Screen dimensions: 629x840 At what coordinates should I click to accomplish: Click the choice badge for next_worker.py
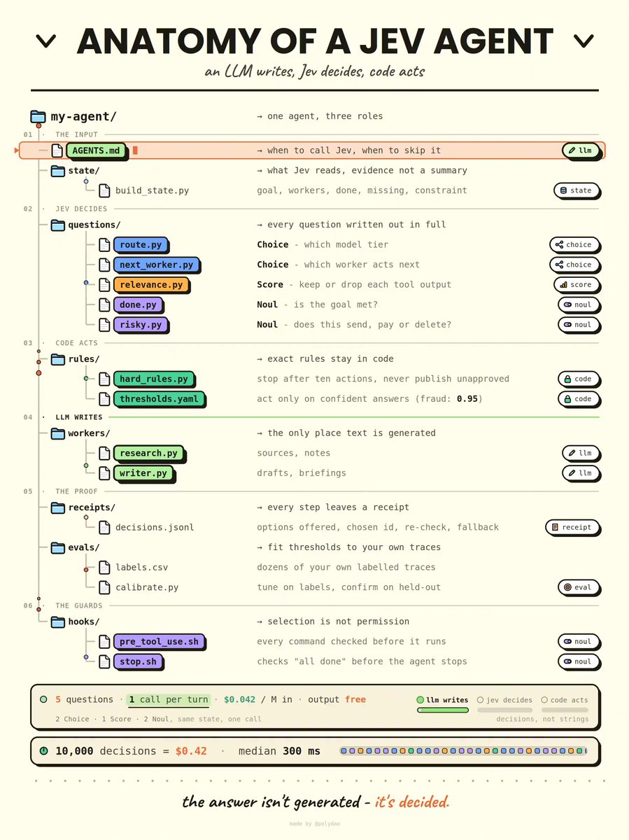[x=574, y=265]
